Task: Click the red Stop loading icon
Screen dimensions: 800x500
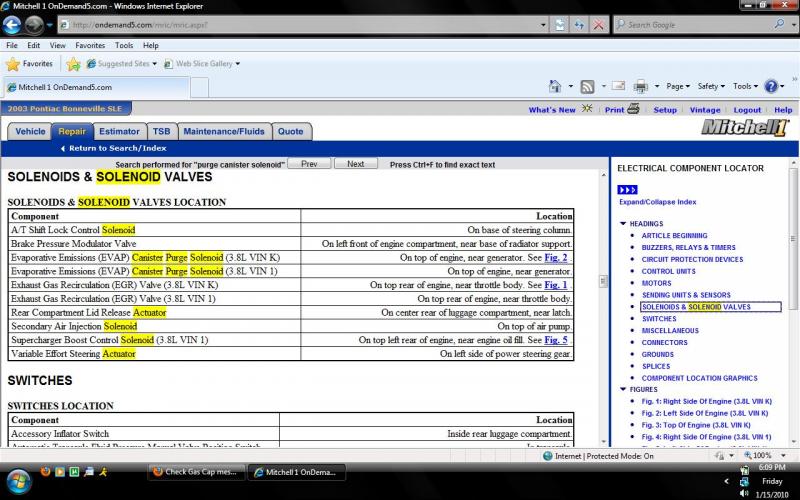Action: 599,24
